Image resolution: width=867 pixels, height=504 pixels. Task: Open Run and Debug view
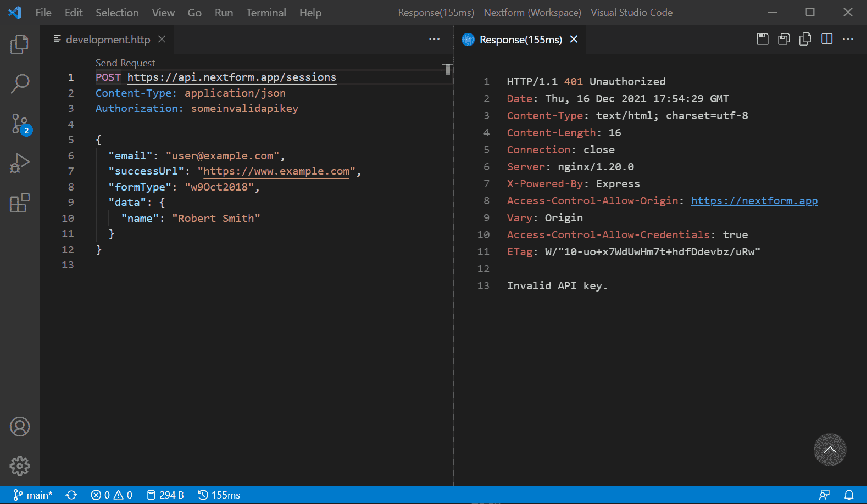(20, 164)
